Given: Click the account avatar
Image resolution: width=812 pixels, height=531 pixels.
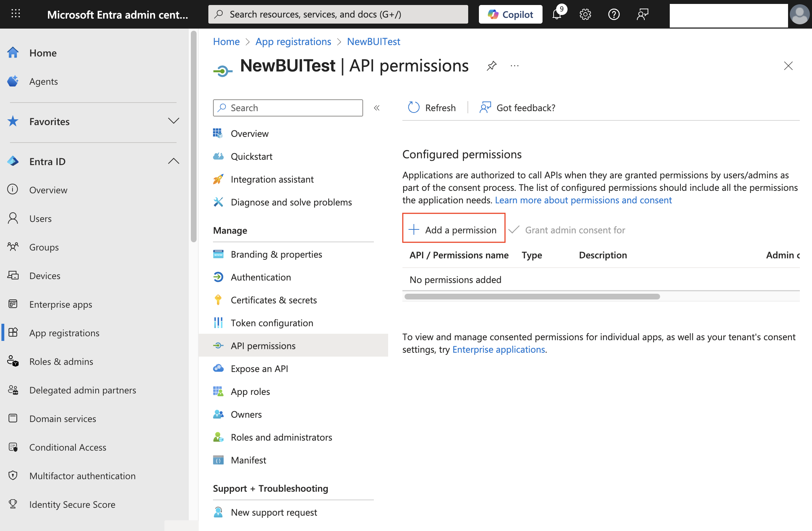Looking at the screenshot, I should [x=799, y=14].
